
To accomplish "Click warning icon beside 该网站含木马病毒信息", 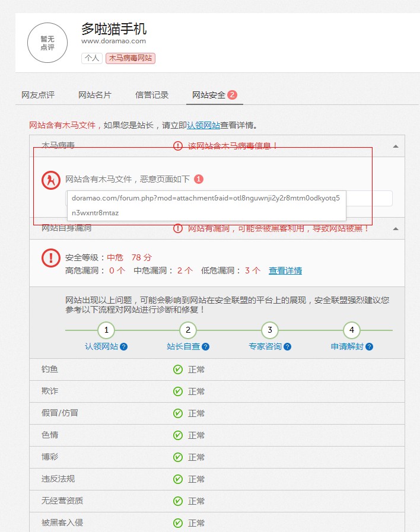I will [x=178, y=146].
